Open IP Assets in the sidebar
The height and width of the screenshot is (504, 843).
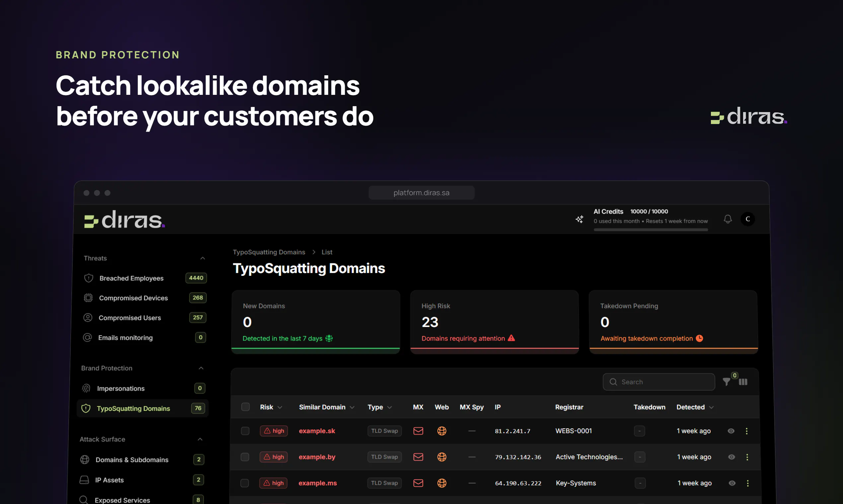click(141, 480)
